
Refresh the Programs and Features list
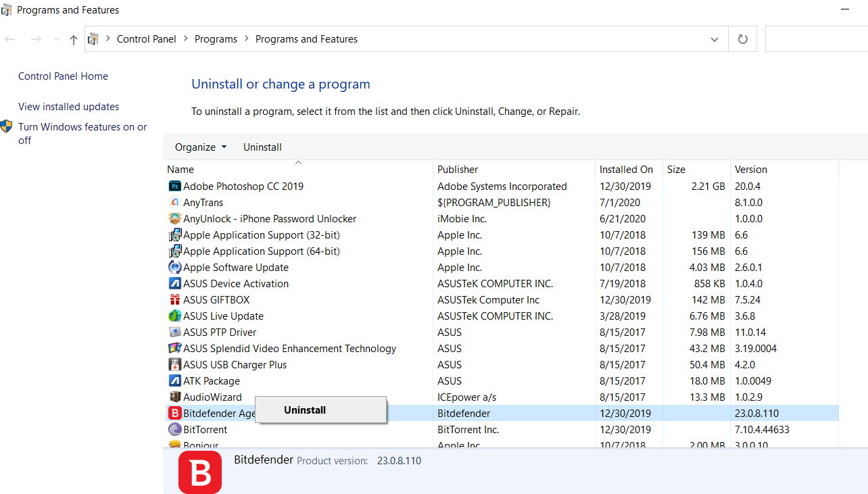coord(743,39)
